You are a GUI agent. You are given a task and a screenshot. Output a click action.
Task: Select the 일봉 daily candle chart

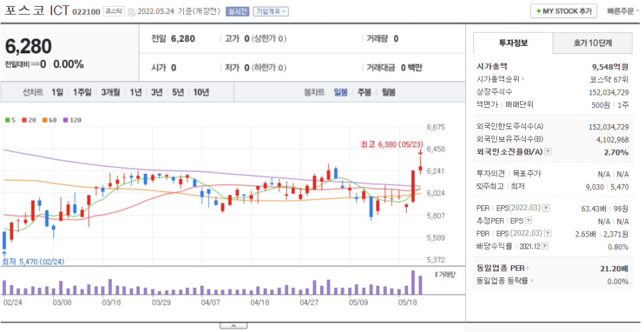click(341, 92)
